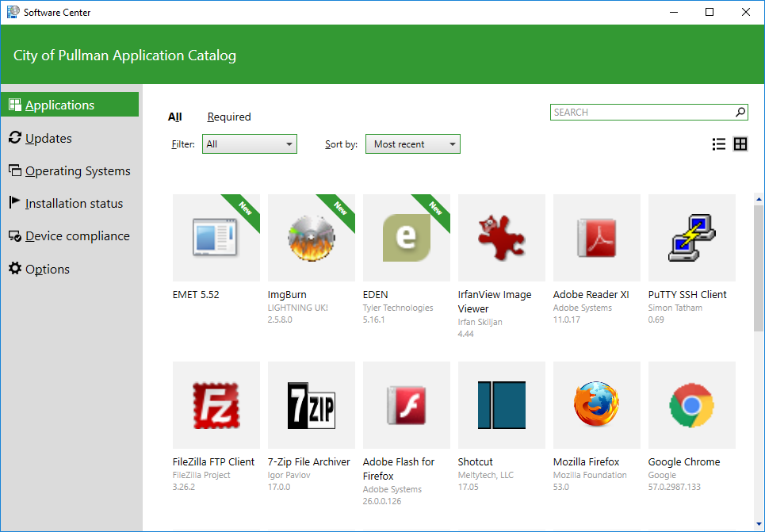Open the Options section
Viewport: 765px width, 532px height.
[48, 270]
